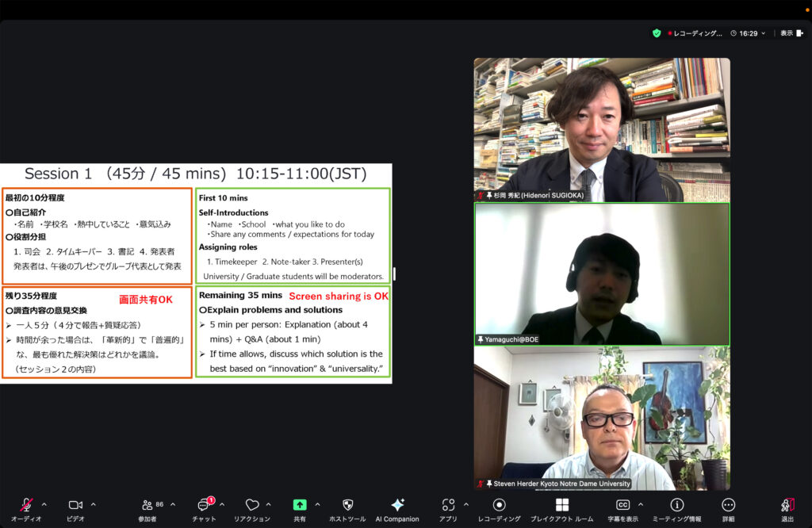
Task: Click the red 退出 leave meeting button
Action: click(x=787, y=505)
